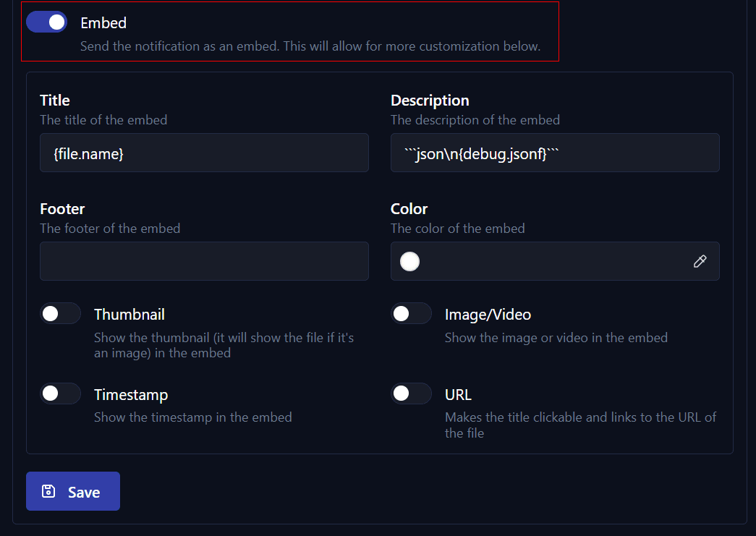Click the color picker pencil icon

click(x=700, y=262)
